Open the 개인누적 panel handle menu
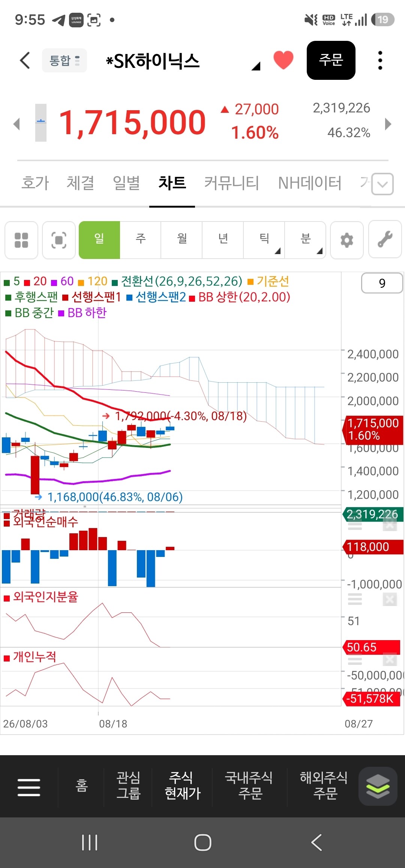This screenshot has height=868, width=405. (x=355, y=660)
